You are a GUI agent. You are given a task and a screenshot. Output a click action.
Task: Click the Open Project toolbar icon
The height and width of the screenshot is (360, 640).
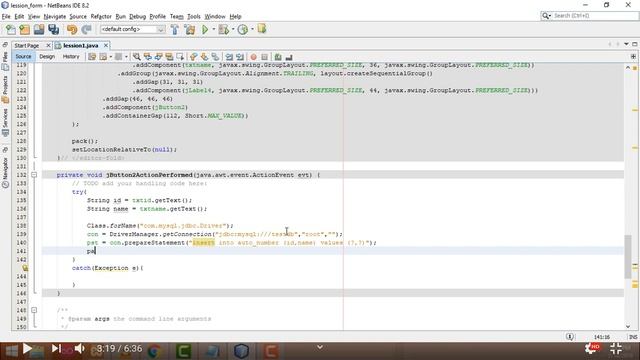pos(39,29)
